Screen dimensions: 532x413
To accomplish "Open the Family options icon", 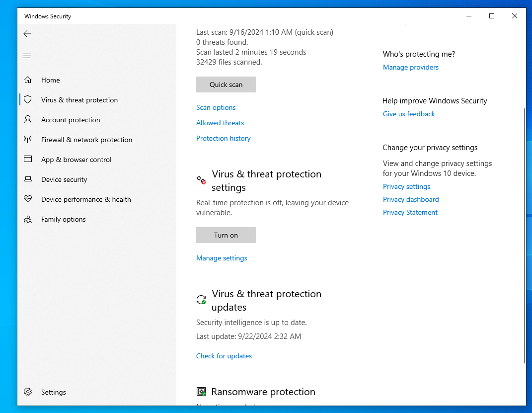I will click(x=28, y=219).
